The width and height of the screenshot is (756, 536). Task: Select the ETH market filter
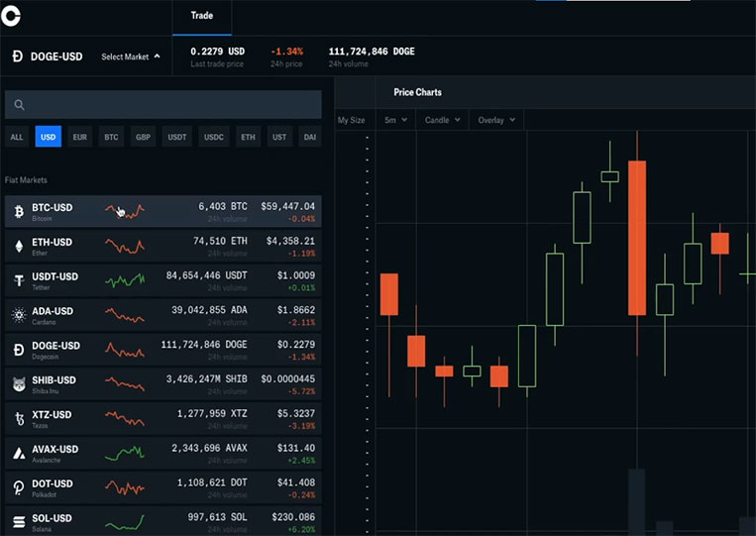[249, 137]
